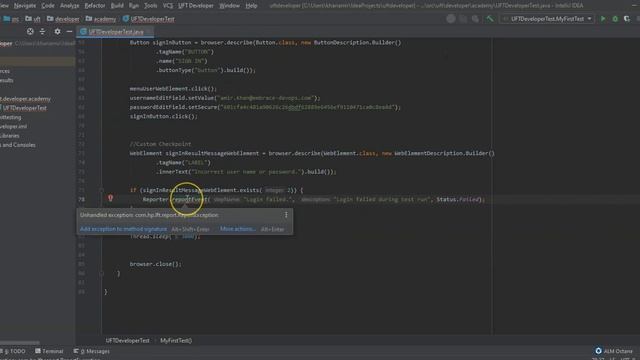Open the Messages tool window tab

[x=92, y=351]
